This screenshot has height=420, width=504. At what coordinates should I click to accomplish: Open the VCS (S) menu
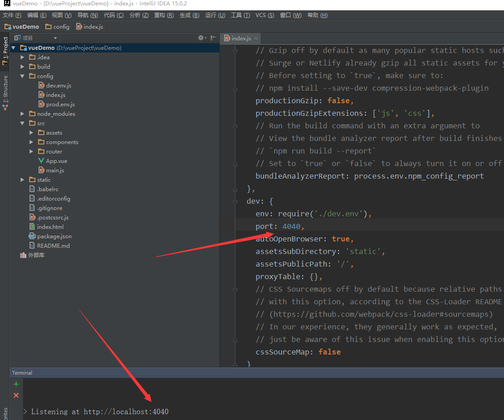(x=265, y=15)
